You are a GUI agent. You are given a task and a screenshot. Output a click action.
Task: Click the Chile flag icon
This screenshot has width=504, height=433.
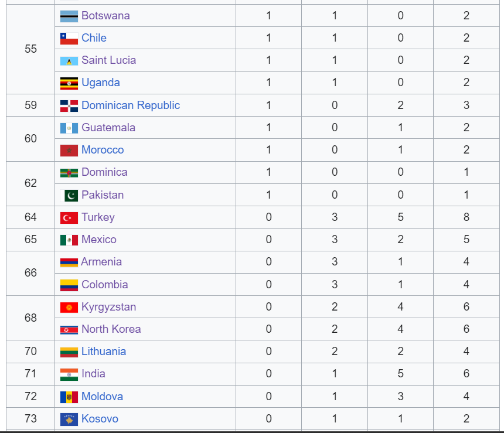point(69,39)
